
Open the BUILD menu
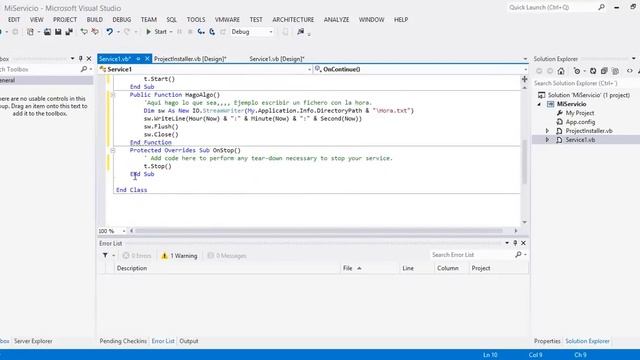click(95, 20)
